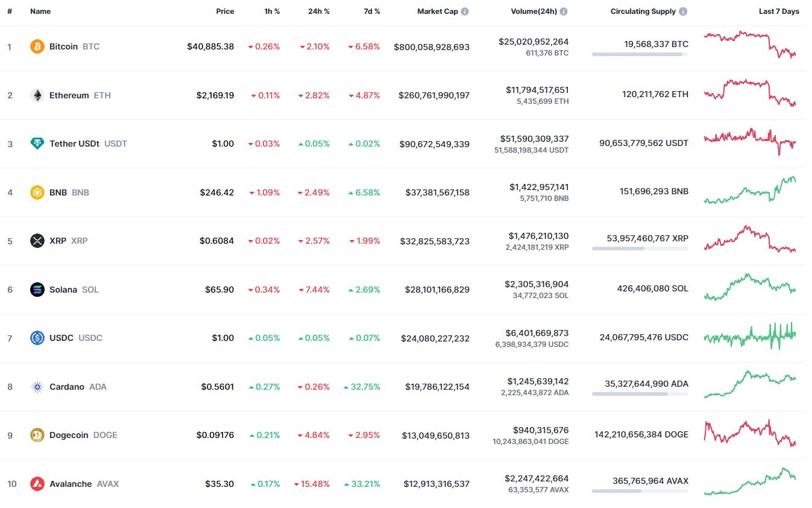The height and width of the screenshot is (508, 812).
Task: Click Cardano's circulating supply progress bar
Action: [640, 394]
